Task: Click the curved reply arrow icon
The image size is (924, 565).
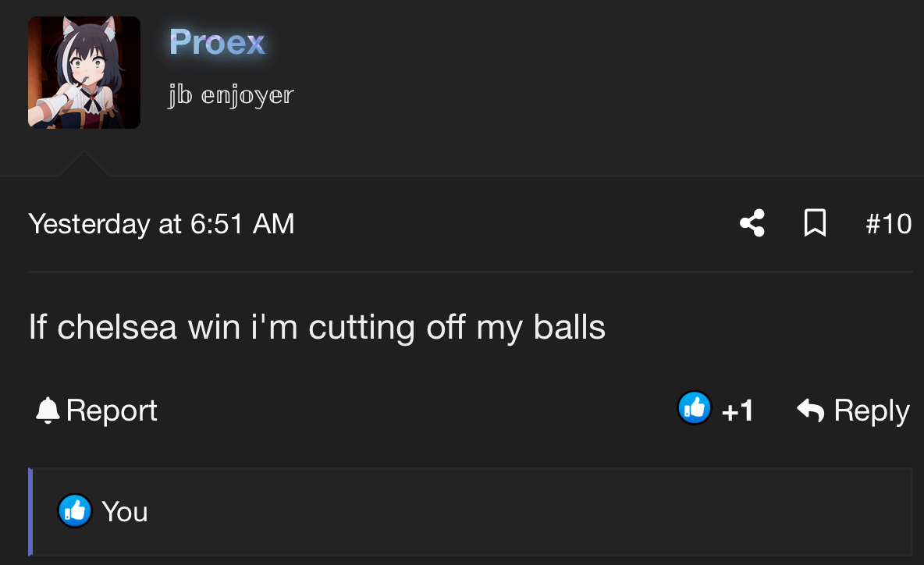Action: pyautogui.click(x=810, y=410)
